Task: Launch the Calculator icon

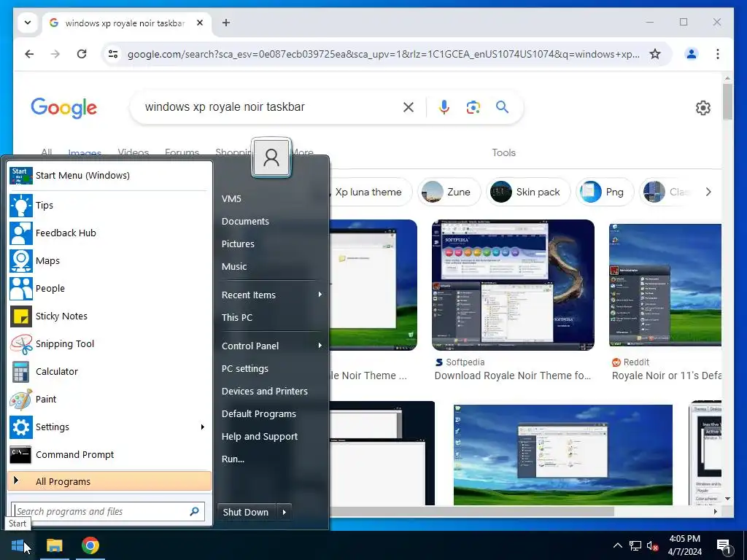Action: [21, 371]
